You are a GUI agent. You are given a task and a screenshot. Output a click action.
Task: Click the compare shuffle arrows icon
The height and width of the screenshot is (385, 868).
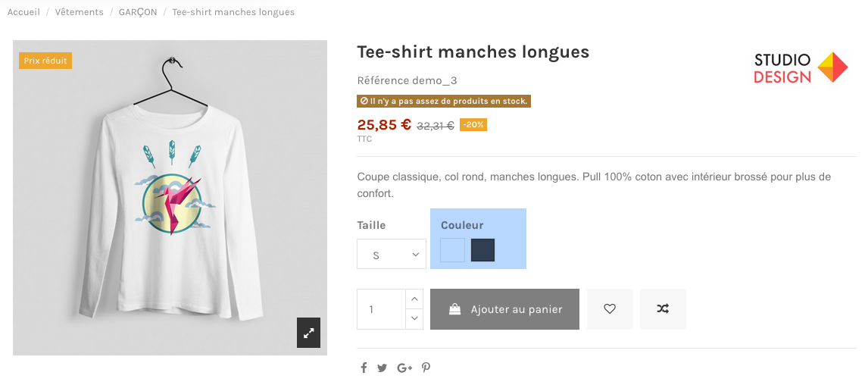663,309
